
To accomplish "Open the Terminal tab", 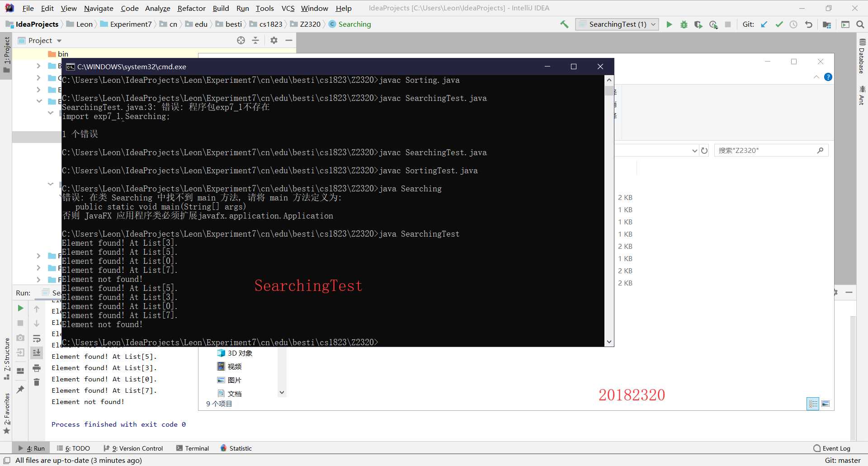I will pos(193,448).
